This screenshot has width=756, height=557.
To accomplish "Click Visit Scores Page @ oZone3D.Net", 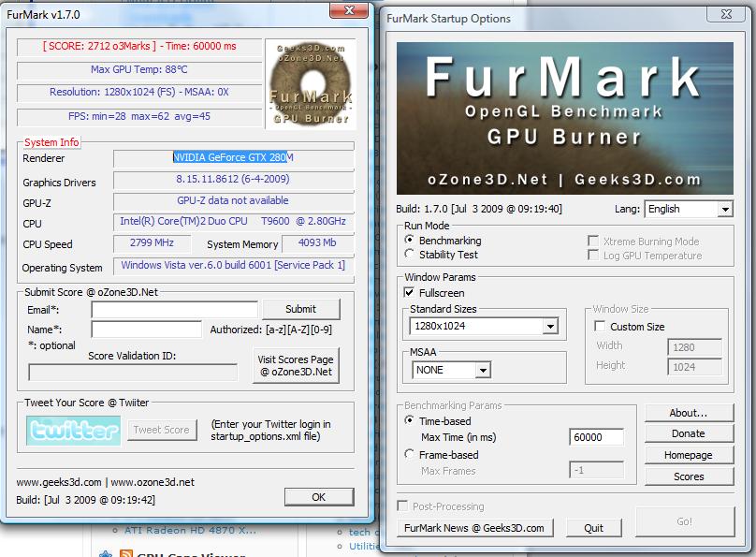I will click(296, 365).
